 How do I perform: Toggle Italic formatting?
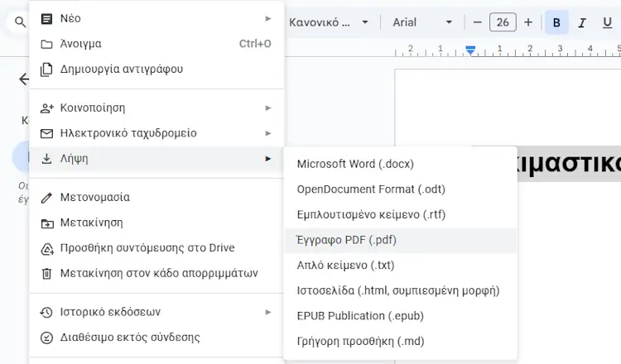tap(582, 22)
